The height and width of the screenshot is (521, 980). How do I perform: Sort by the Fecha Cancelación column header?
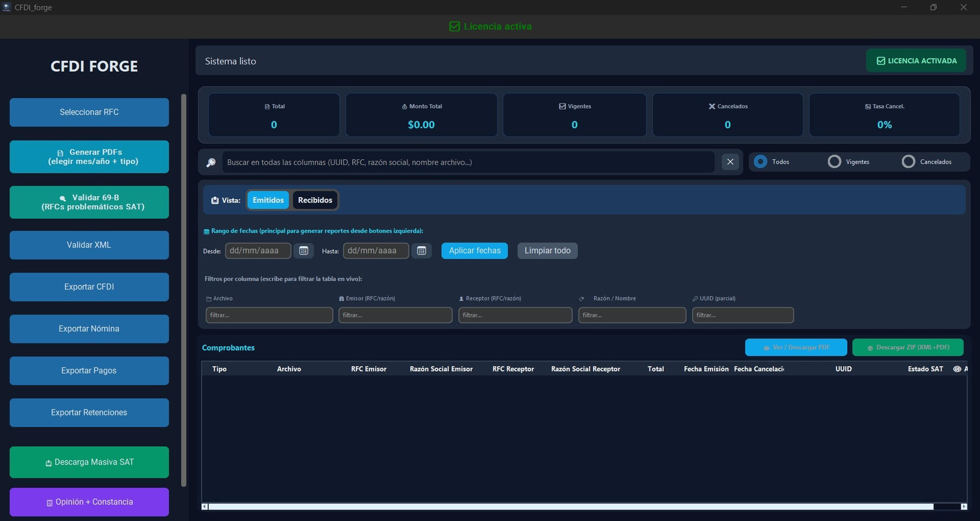[x=759, y=369]
